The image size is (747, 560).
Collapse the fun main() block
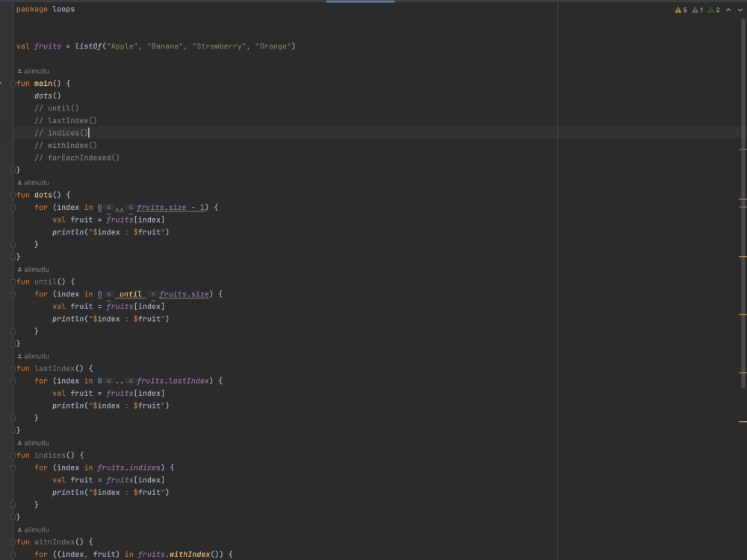[13, 84]
